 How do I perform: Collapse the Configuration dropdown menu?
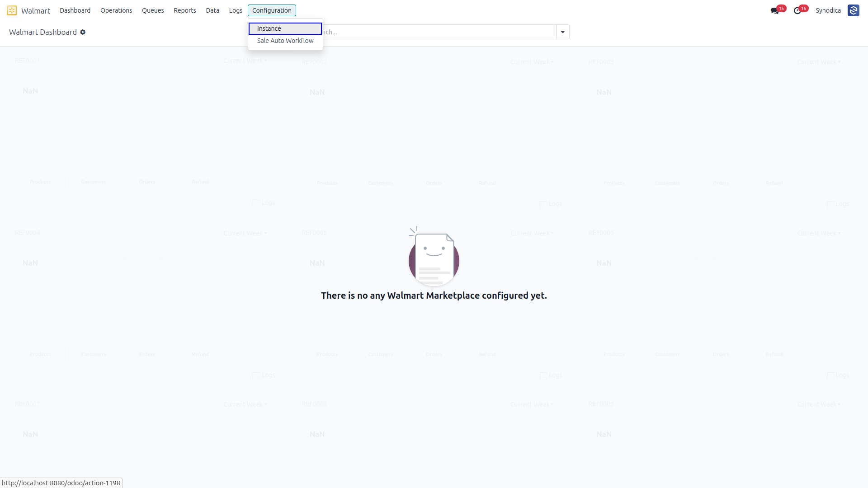(x=272, y=10)
